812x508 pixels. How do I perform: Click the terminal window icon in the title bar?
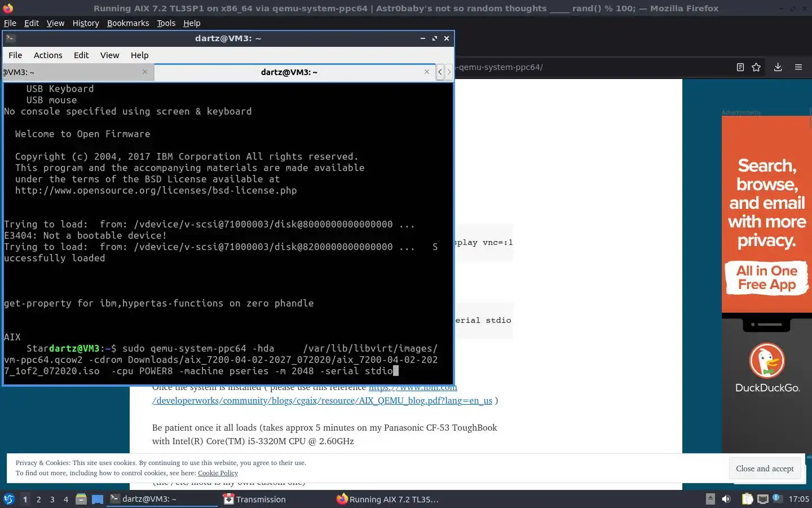pyautogui.click(x=11, y=38)
